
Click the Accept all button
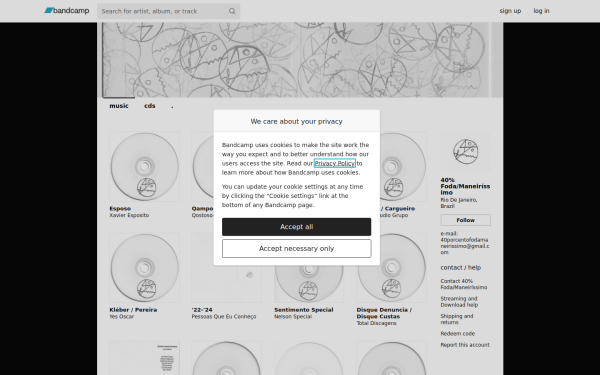click(x=297, y=227)
